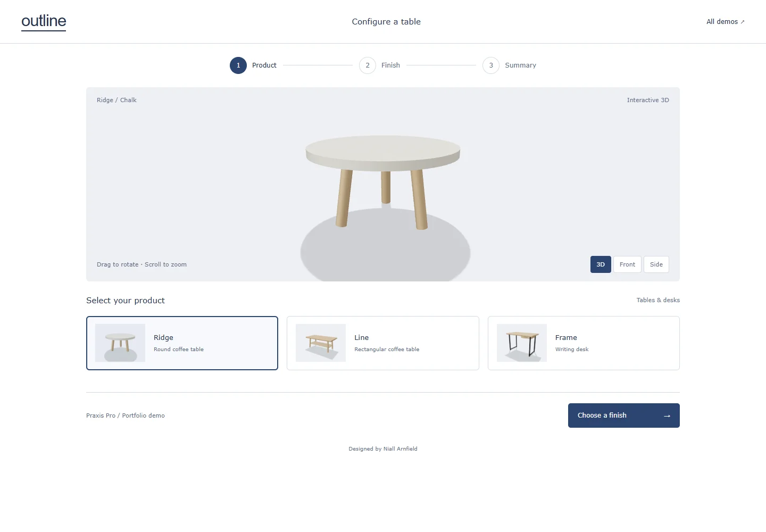Select the Frame writing desk card
The image size is (766, 532).
click(x=584, y=343)
